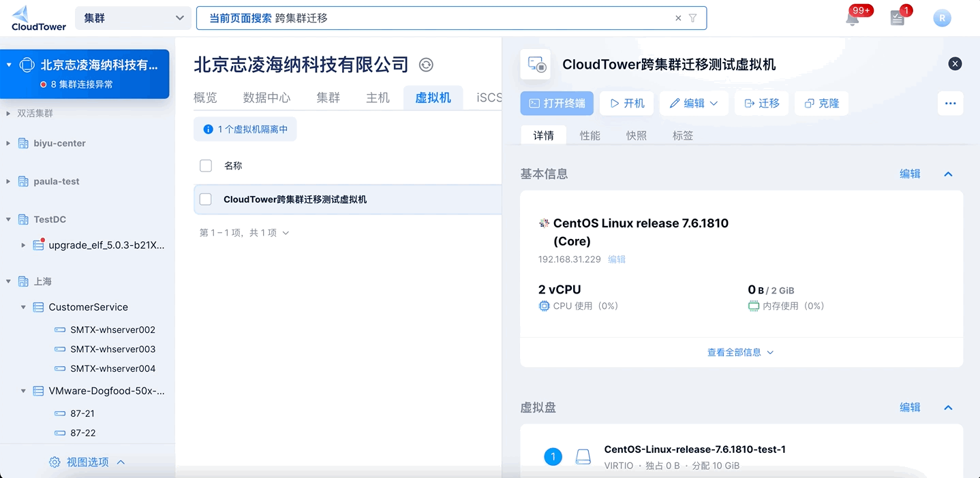Expand 查看全部信息
Image resolution: width=980 pixels, height=478 pixels.
[x=741, y=353]
